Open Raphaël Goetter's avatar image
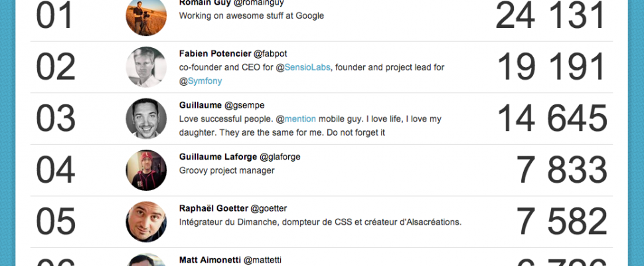The height and width of the screenshot is (266, 644). click(x=146, y=221)
